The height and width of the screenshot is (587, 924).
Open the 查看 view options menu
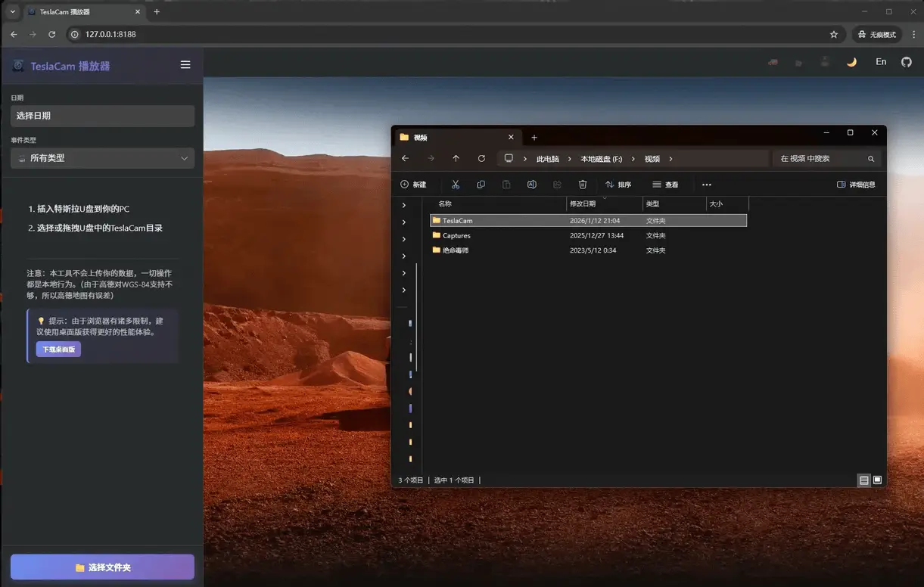[665, 185]
